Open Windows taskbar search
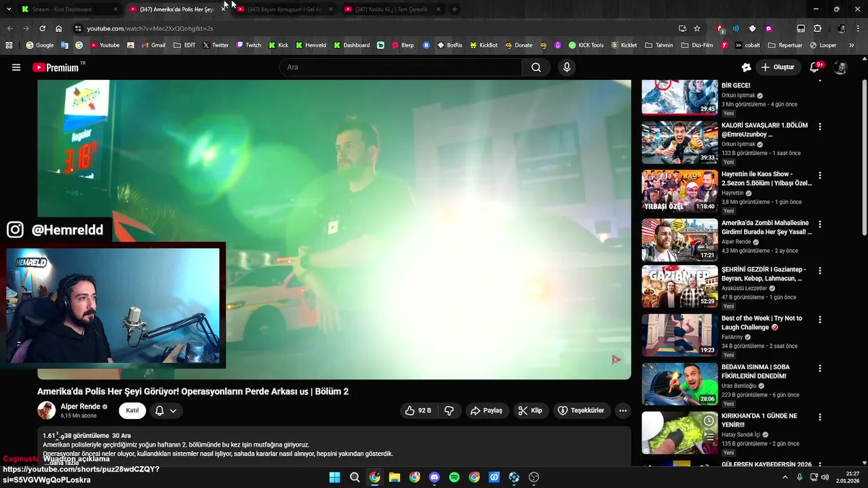This screenshot has height=488, width=868. click(x=355, y=477)
